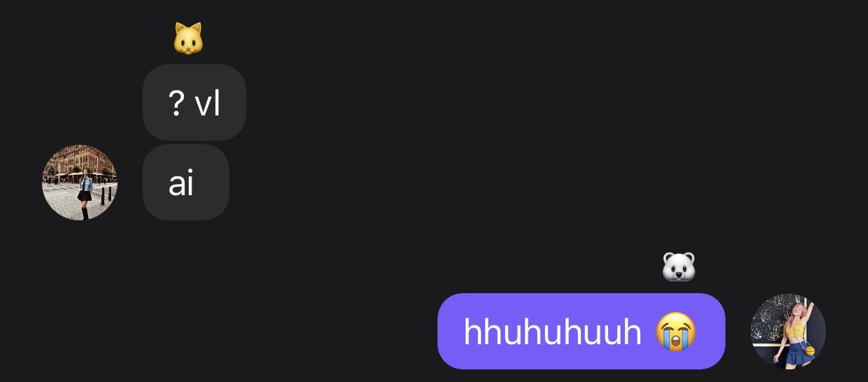Tap the crying face emoji in purple bubble
The image size is (868, 382).
[676, 332]
